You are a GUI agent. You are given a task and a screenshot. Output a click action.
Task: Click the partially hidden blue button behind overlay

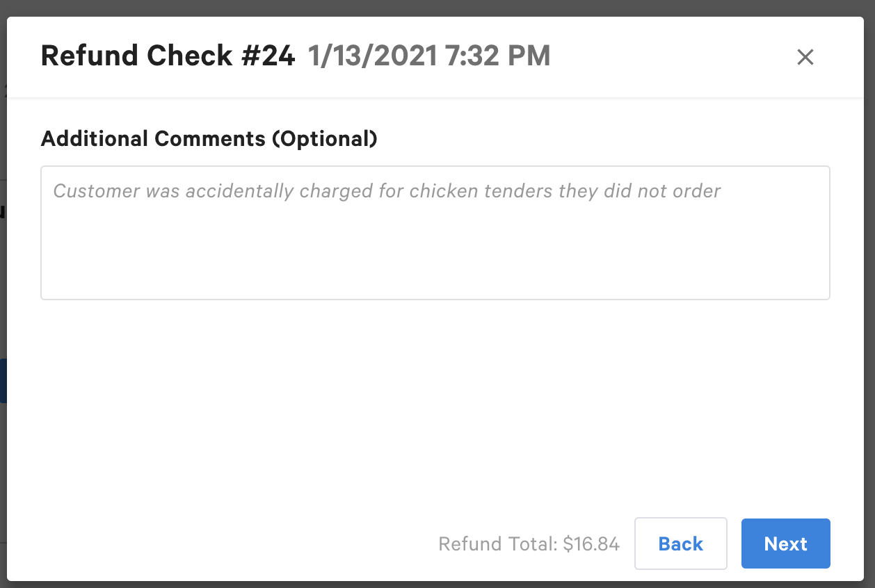pos(3,381)
